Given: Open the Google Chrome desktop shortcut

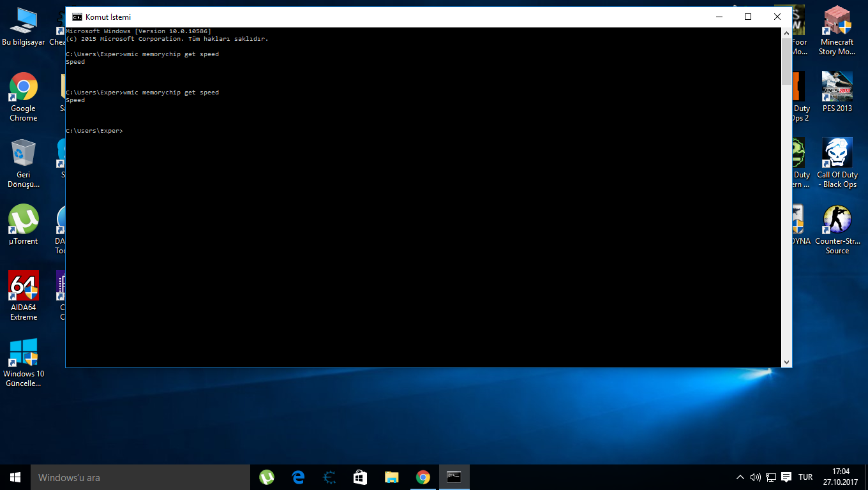Looking at the screenshot, I should [24, 87].
